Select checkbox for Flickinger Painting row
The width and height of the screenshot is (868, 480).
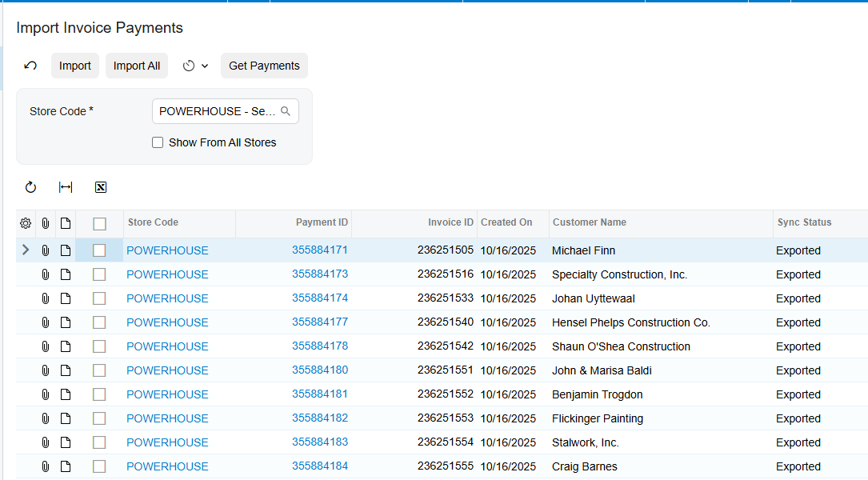point(99,418)
